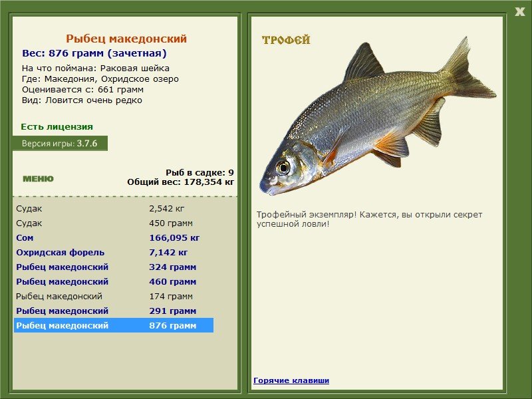
Task: Select highlighted Рыбец македонский 876 грамм row
Action: tap(114, 325)
